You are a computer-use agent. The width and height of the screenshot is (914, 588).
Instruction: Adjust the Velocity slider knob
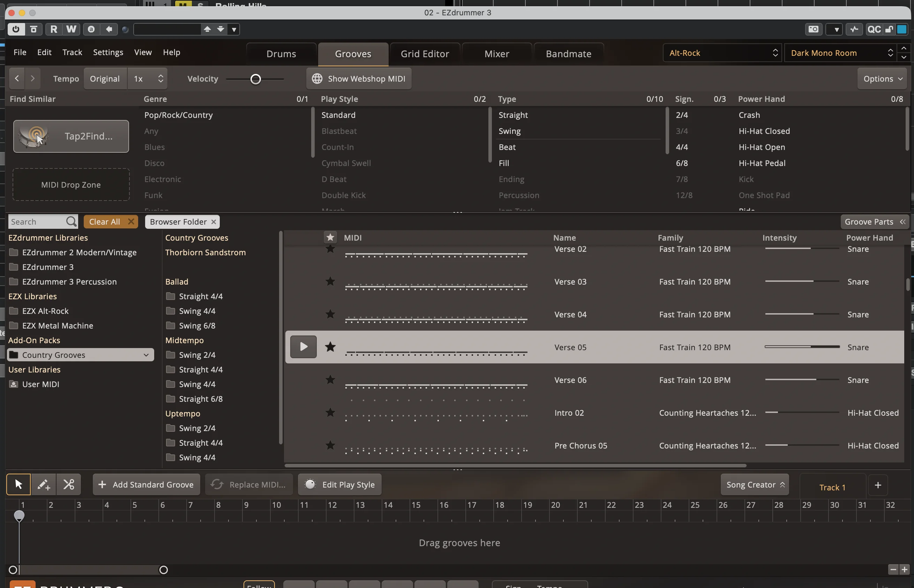point(255,79)
